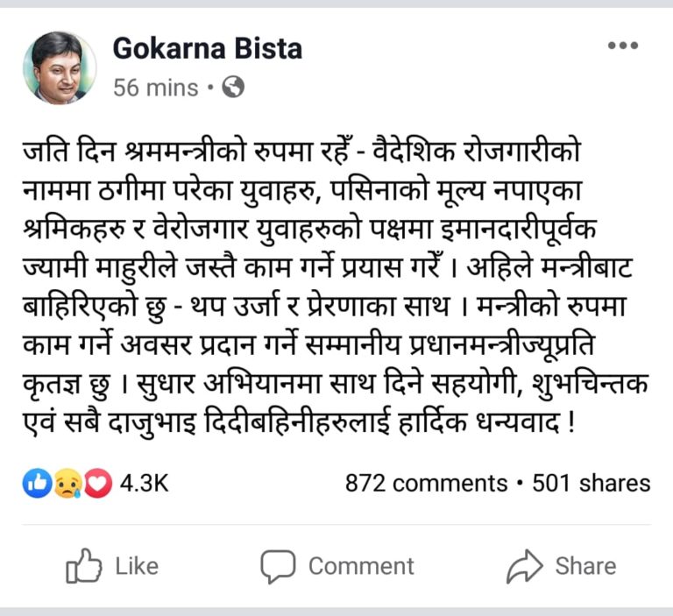This screenshot has height=616, width=673.
Task: Click the "Like" text label
Action: point(137,566)
